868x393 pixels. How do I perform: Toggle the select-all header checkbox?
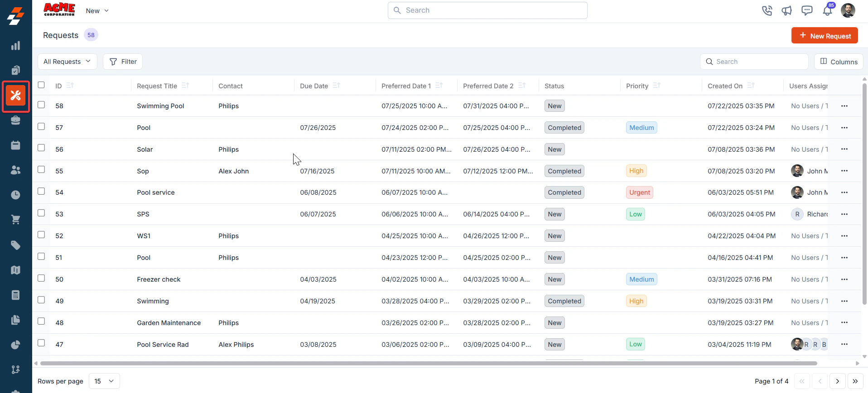[41, 85]
